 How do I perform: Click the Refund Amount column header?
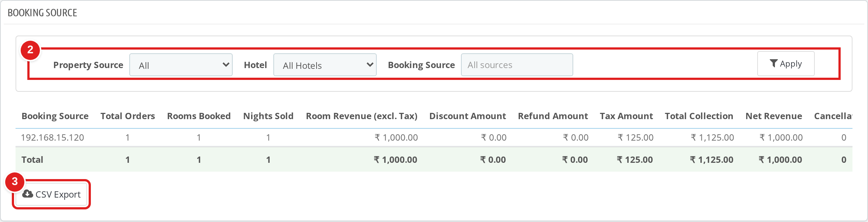coord(553,116)
